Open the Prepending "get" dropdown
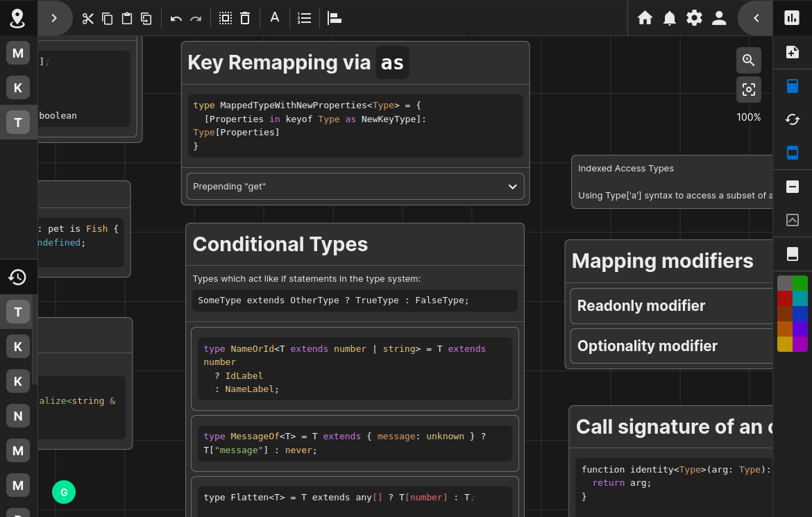The width and height of the screenshot is (812, 517). (x=355, y=187)
